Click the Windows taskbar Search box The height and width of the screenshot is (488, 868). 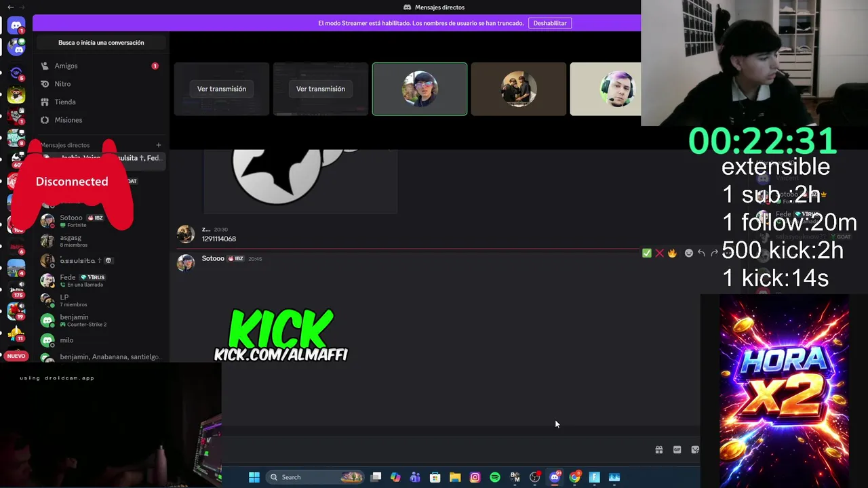tap(315, 477)
